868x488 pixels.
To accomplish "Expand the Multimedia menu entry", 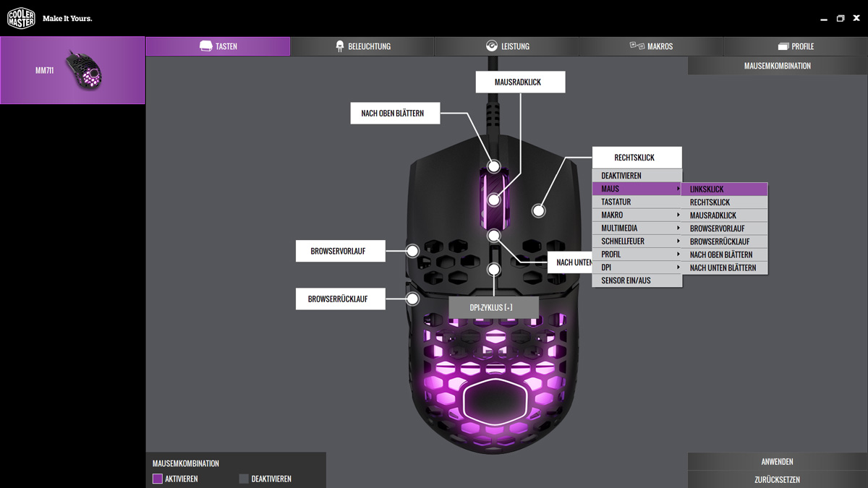I will [637, 228].
